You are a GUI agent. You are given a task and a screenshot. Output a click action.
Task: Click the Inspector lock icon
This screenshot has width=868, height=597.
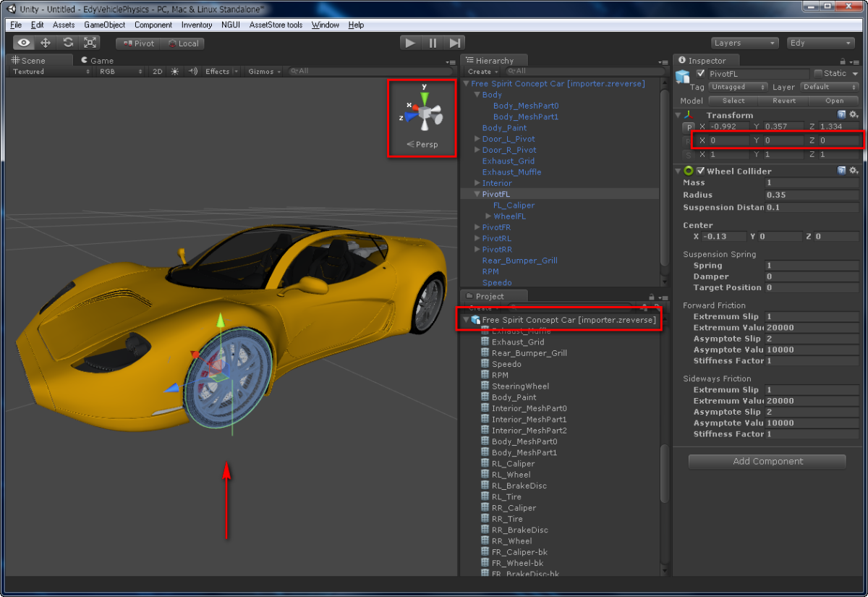tap(843, 62)
